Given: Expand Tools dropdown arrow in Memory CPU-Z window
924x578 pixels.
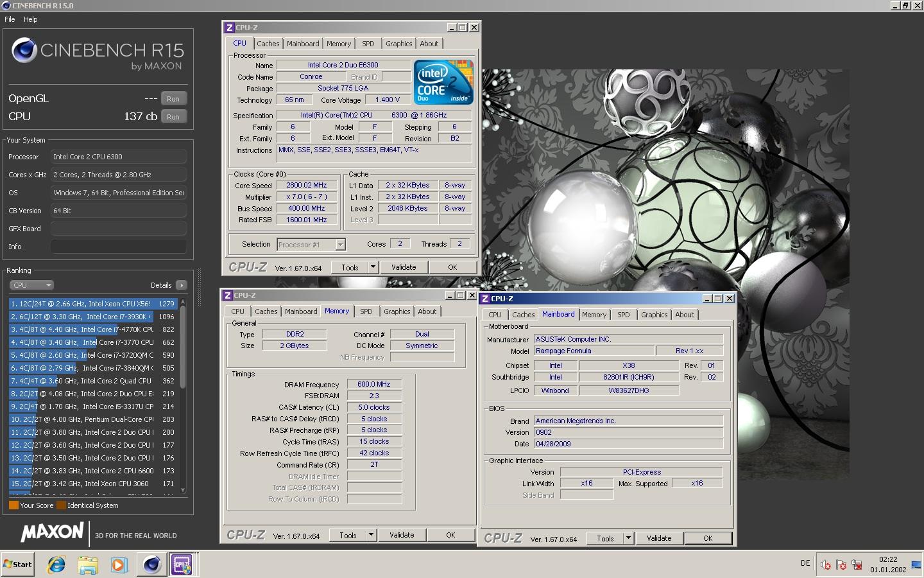Looking at the screenshot, I should coord(371,536).
